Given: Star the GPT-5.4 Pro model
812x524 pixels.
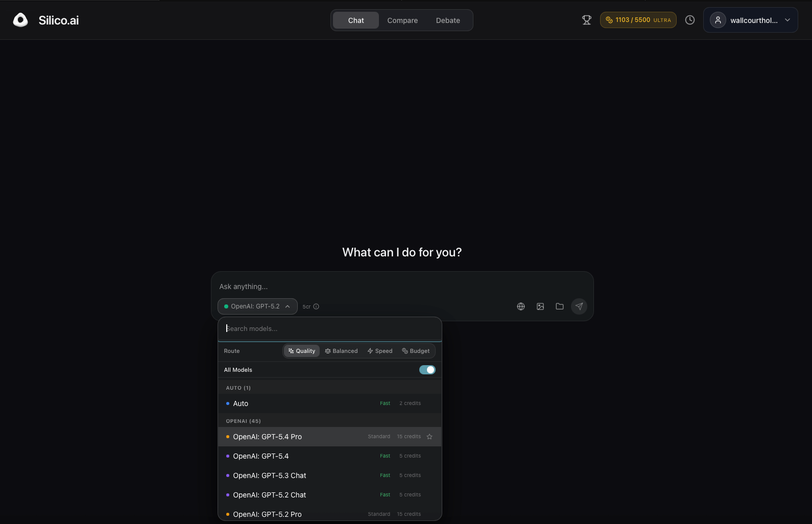Looking at the screenshot, I should (x=429, y=437).
